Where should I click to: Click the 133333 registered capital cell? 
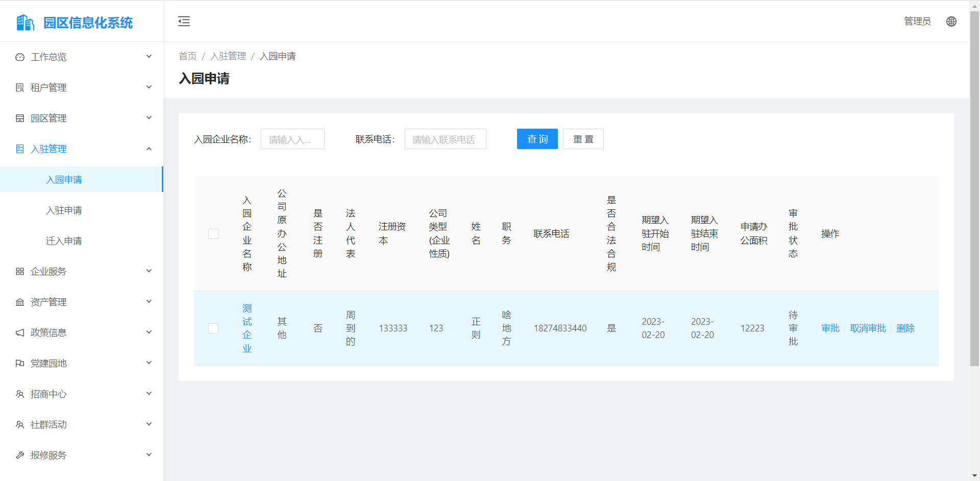click(393, 328)
